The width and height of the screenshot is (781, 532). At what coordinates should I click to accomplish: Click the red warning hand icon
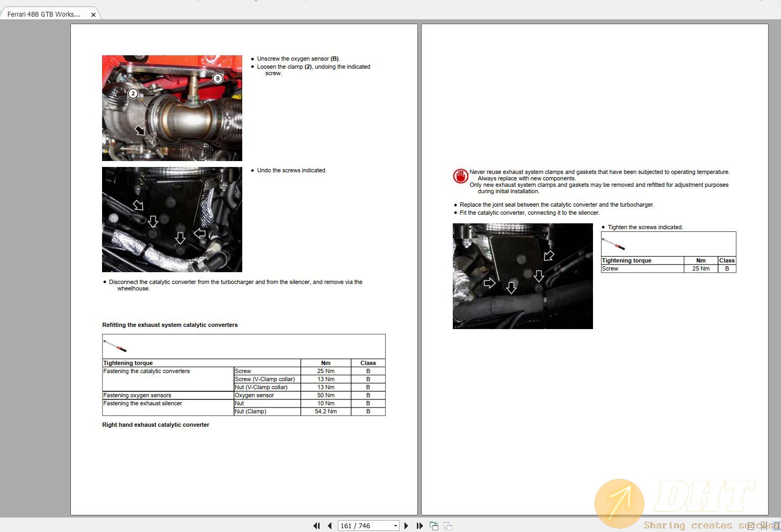[x=460, y=176]
